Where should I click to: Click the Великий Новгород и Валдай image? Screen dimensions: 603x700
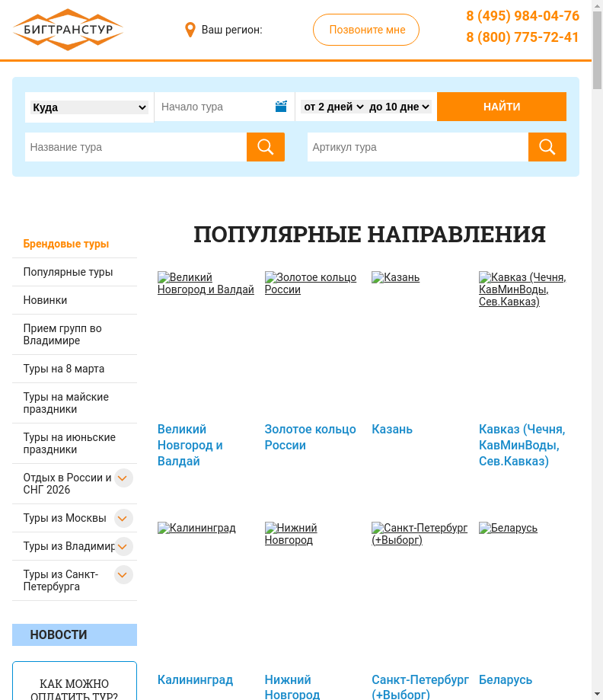(x=206, y=283)
